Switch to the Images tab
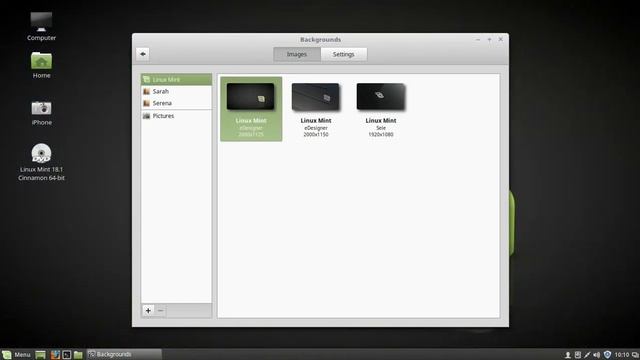640x360 pixels. [x=297, y=54]
